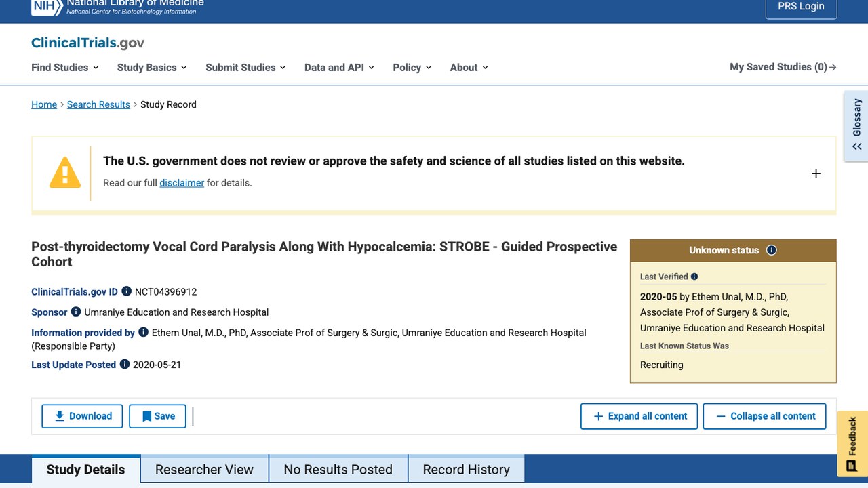
Task: Open My Saved Studies (0) link
Action: pyautogui.click(x=783, y=67)
